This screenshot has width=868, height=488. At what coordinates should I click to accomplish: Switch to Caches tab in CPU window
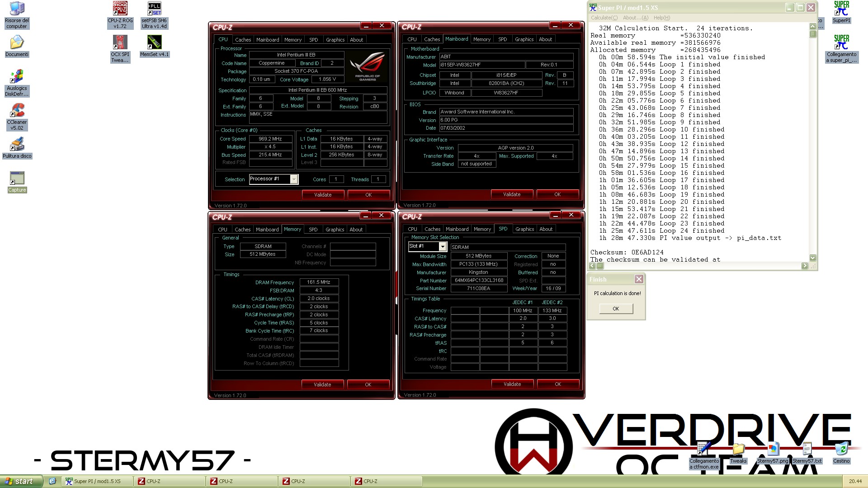point(243,40)
